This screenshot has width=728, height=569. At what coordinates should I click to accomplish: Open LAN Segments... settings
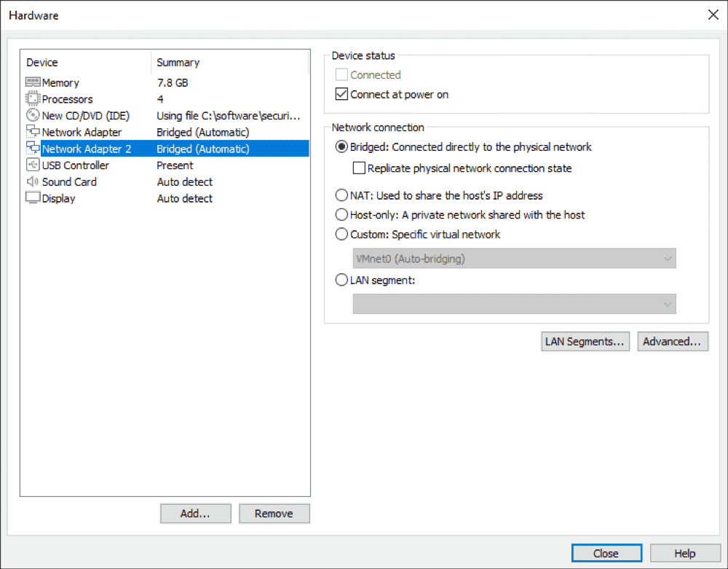585,342
